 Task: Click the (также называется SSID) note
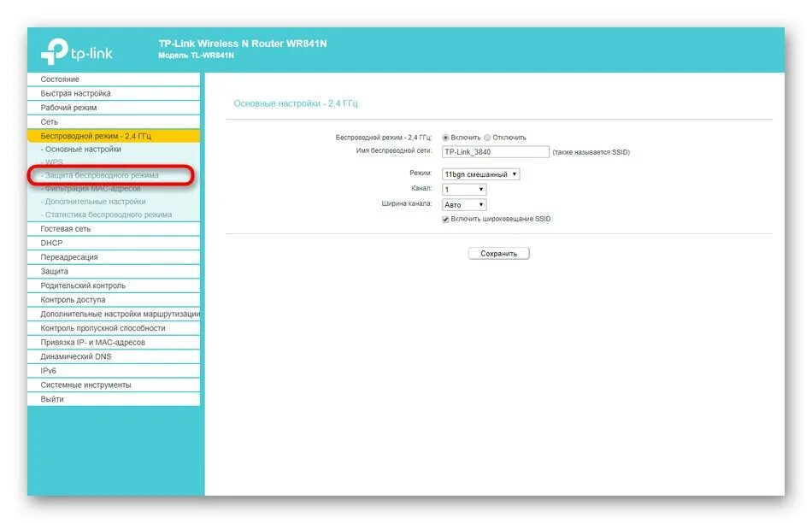591,152
